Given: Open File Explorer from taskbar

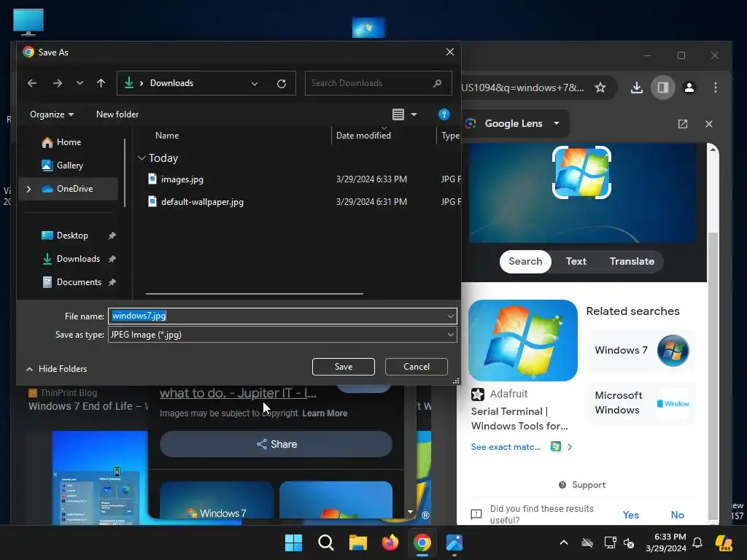Looking at the screenshot, I should pyautogui.click(x=357, y=542).
